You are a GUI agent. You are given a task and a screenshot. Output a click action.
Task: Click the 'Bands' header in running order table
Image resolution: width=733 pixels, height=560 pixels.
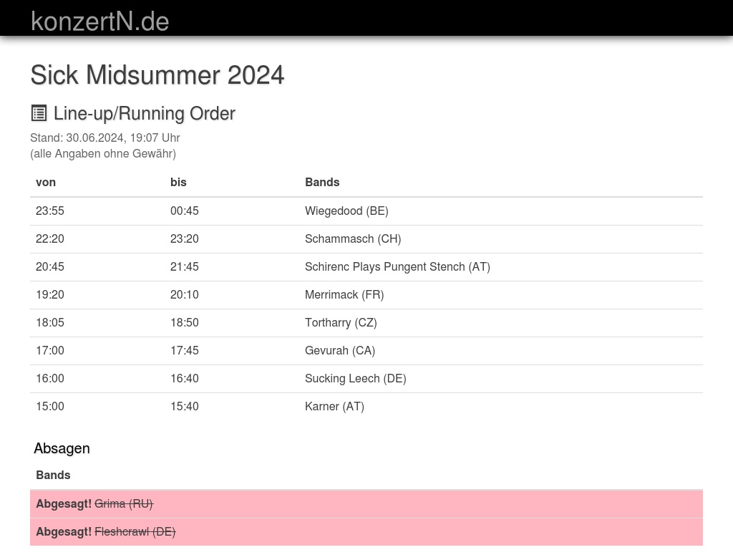[x=322, y=182]
